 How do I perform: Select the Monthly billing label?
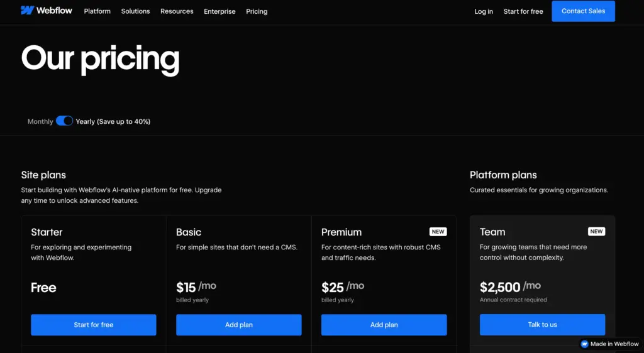tap(40, 121)
